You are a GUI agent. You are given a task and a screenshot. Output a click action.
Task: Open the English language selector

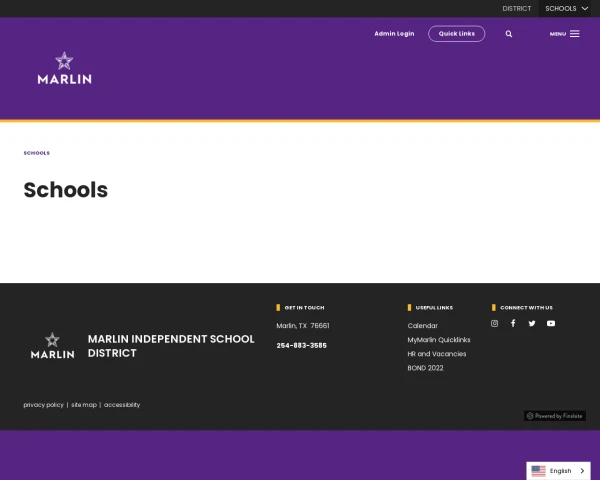(558, 471)
